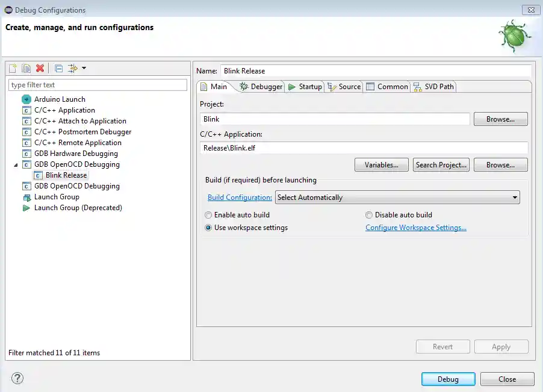Open the Configure Workspace Settings link
The width and height of the screenshot is (543, 392).
coord(416,228)
